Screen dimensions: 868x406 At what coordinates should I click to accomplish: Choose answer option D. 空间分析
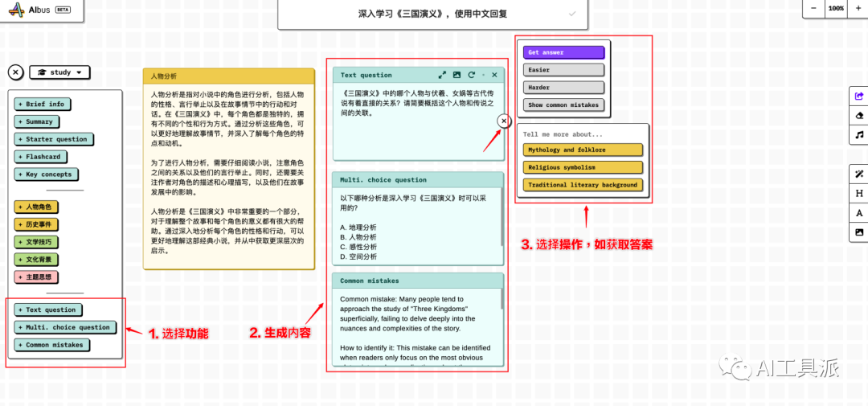tap(358, 256)
